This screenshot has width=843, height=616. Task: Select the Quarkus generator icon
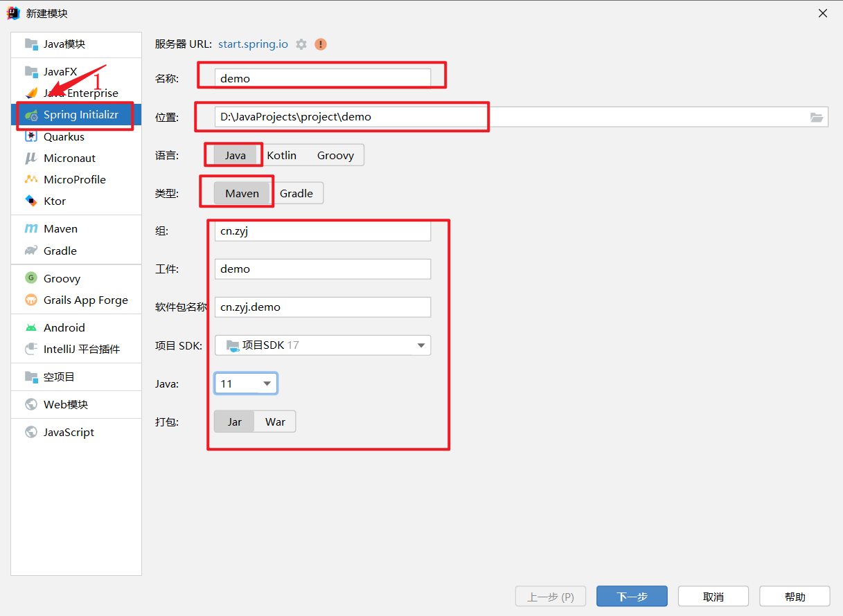(31, 136)
